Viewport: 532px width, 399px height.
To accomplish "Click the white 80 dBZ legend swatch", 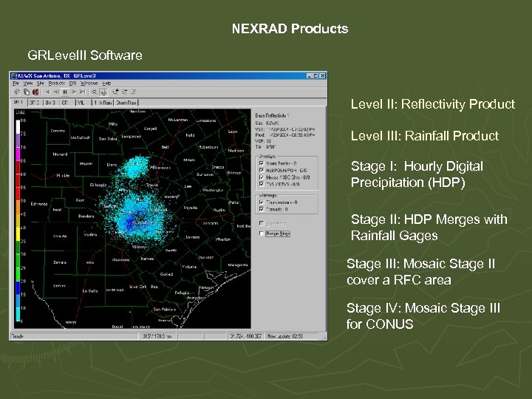I will (18, 127).
